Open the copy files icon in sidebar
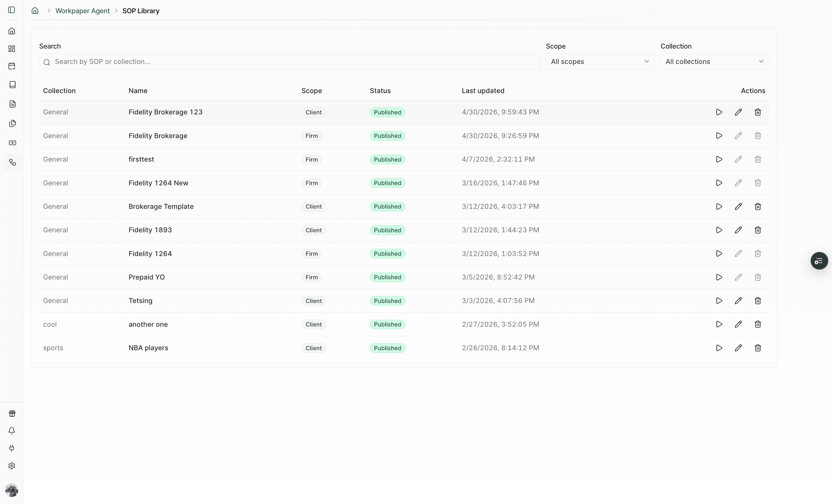Screen dimensions: 832x504 coord(12,124)
